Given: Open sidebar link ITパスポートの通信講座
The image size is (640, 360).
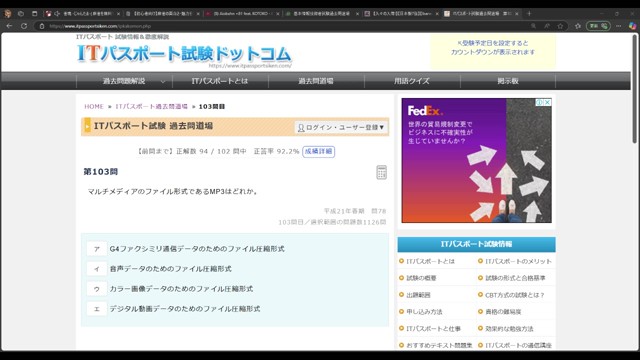Looking at the screenshot, I should [x=518, y=345].
